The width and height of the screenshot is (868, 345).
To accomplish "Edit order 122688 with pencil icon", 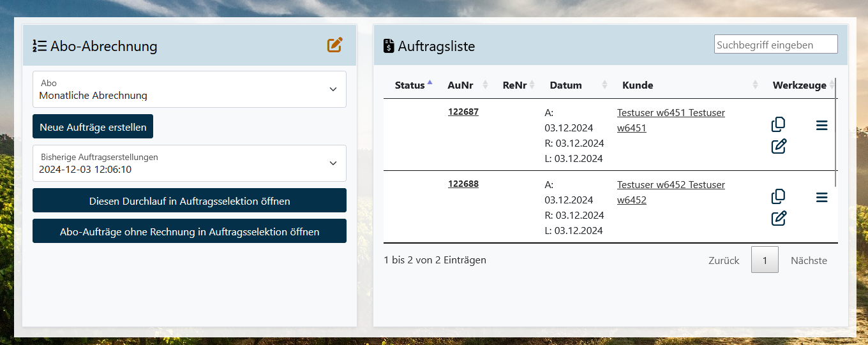I will tap(778, 219).
